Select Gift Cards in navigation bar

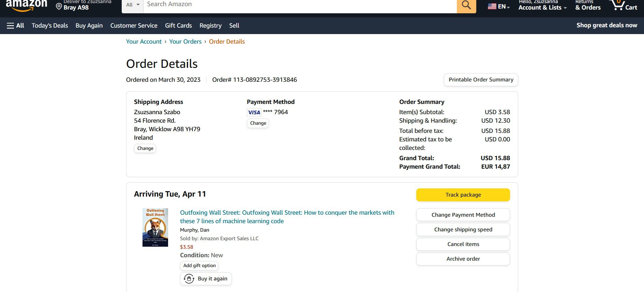(x=178, y=26)
